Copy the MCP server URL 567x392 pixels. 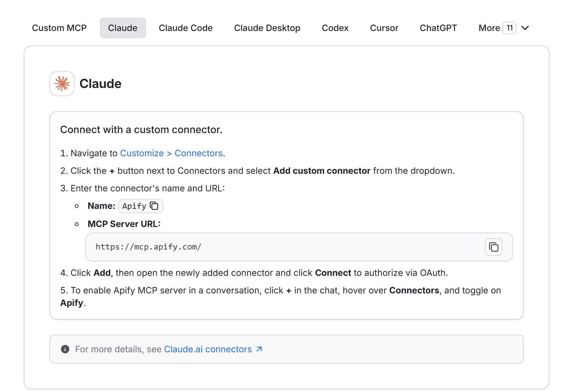click(x=494, y=247)
